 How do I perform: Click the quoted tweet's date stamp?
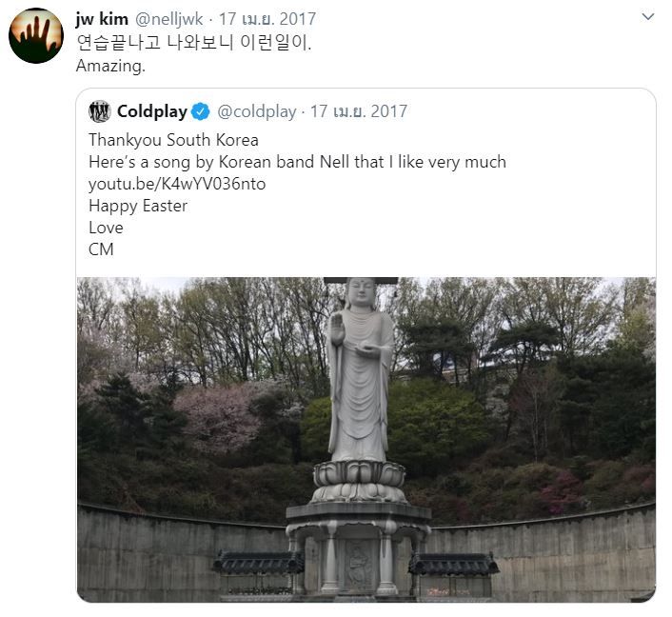tap(359, 111)
